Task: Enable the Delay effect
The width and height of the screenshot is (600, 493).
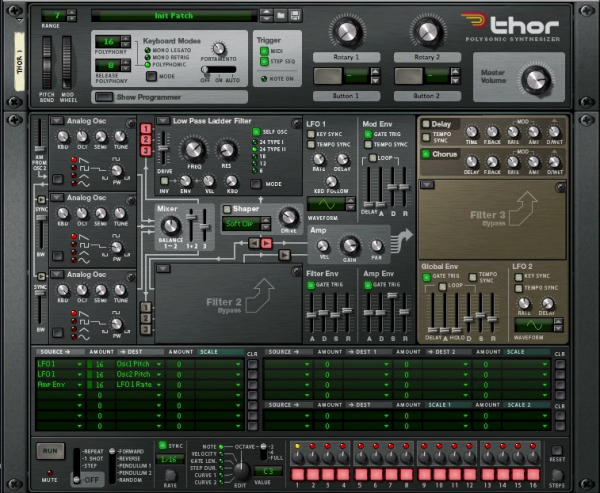Action: click(426, 124)
